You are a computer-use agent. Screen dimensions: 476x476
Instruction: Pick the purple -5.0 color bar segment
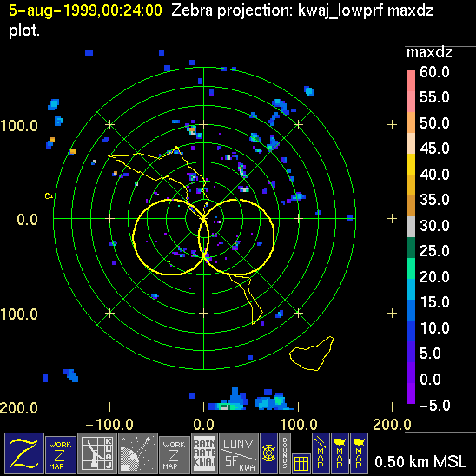coord(411,393)
